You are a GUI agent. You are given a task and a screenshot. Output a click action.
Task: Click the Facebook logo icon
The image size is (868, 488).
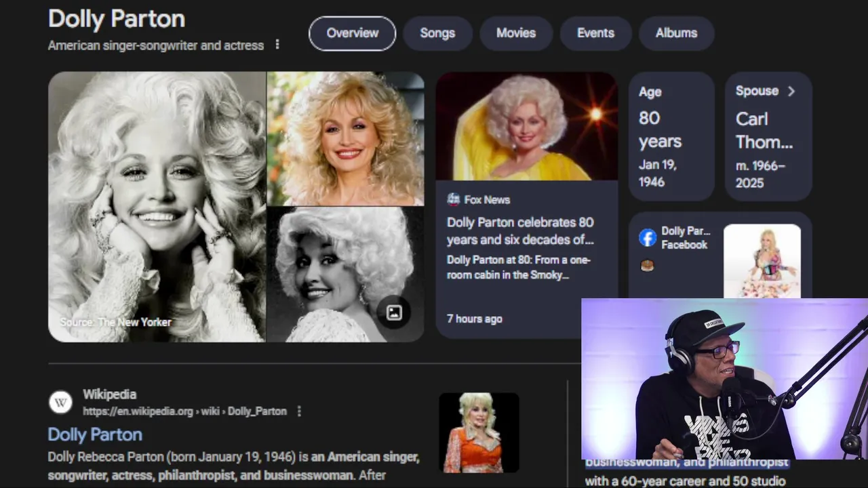coord(648,237)
